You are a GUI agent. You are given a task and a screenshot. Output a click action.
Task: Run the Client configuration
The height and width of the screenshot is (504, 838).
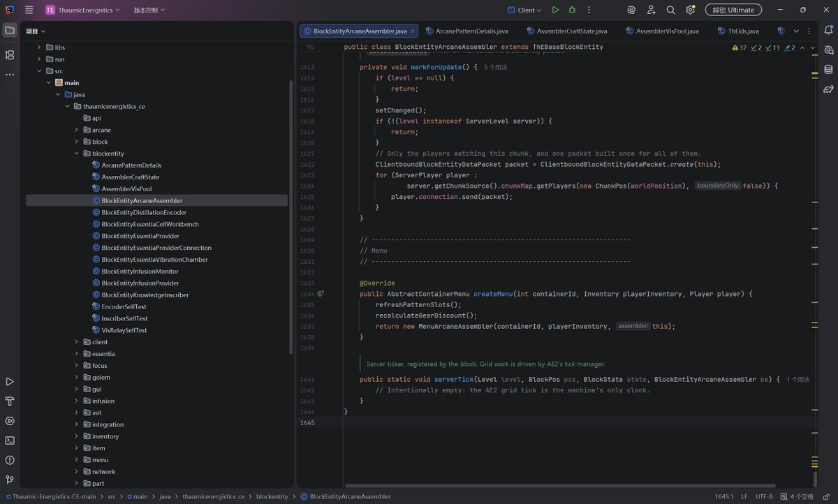point(555,10)
